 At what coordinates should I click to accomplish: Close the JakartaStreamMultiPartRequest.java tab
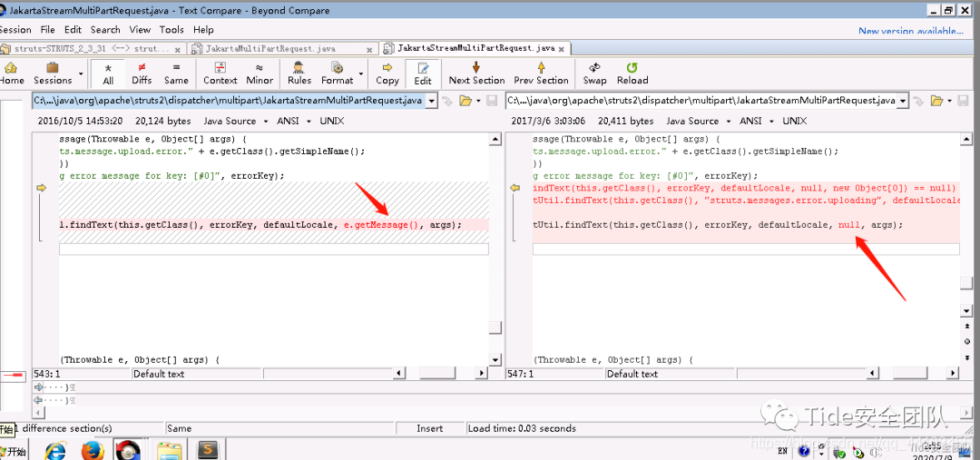pos(562,49)
